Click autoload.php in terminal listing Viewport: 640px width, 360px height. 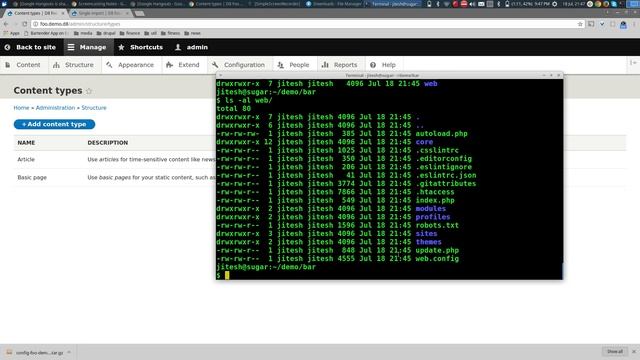pos(442,133)
